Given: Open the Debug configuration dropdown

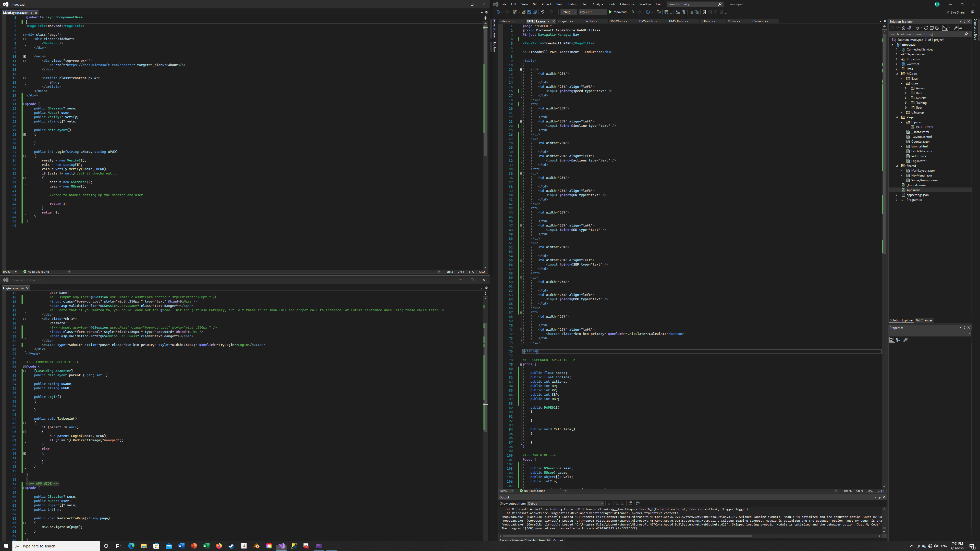Looking at the screenshot, I should (569, 12).
